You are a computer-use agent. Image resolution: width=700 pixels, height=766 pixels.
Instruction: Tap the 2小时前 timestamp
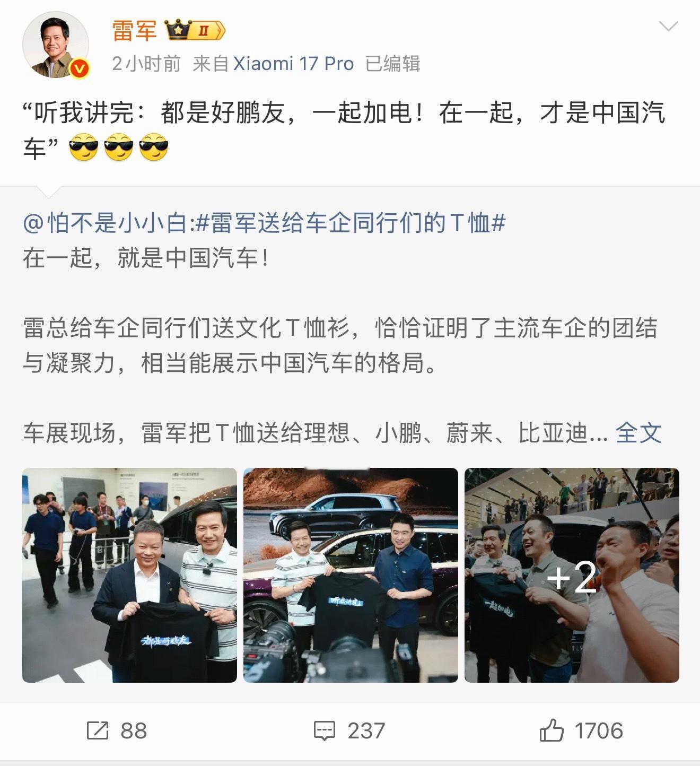(146, 64)
